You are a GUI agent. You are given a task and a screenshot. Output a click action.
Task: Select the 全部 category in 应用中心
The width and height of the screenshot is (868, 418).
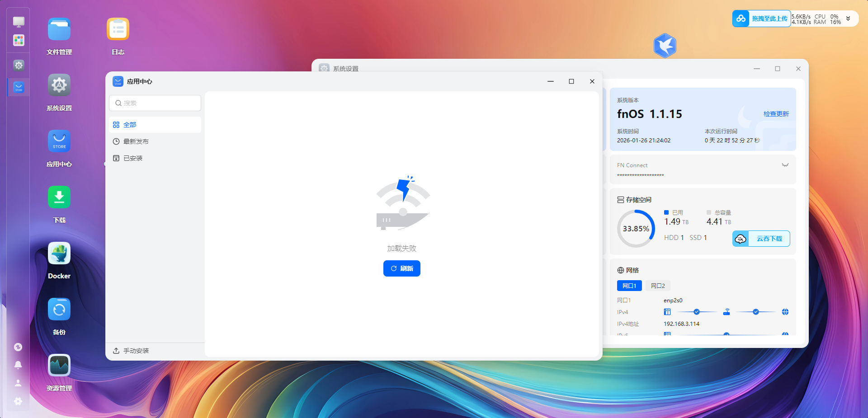point(155,125)
